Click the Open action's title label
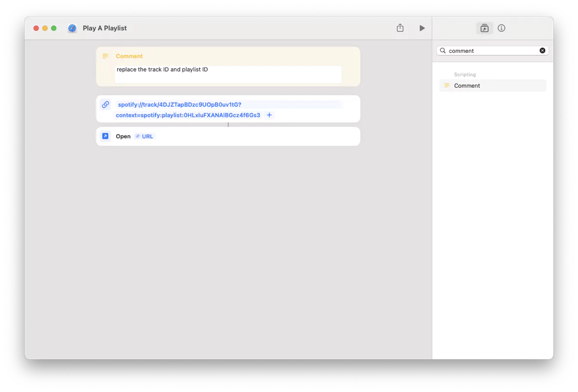The image size is (578, 392). coord(123,136)
